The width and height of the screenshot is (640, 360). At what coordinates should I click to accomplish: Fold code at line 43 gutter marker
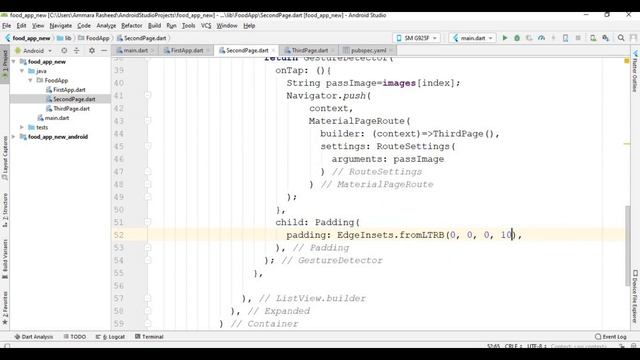(148, 121)
